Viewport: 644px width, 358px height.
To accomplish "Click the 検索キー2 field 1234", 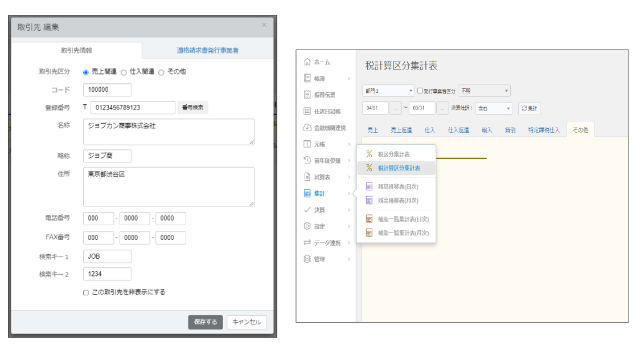I will point(107,274).
